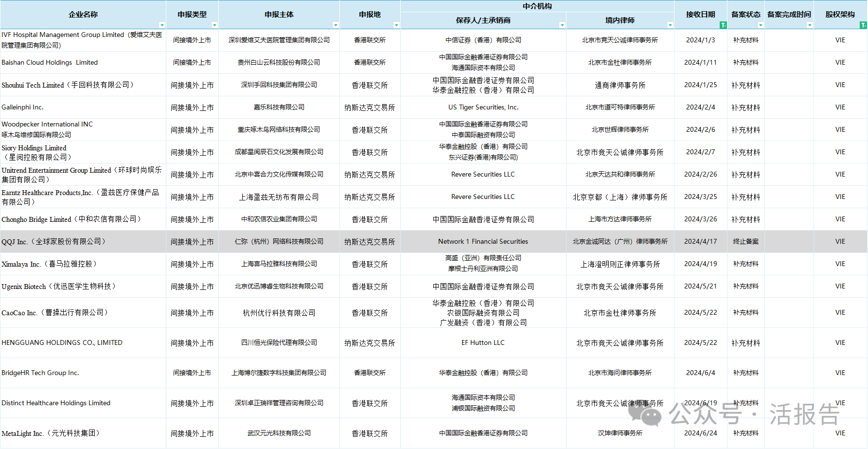Select 通商律师事务所 lawyer cell

(620, 85)
